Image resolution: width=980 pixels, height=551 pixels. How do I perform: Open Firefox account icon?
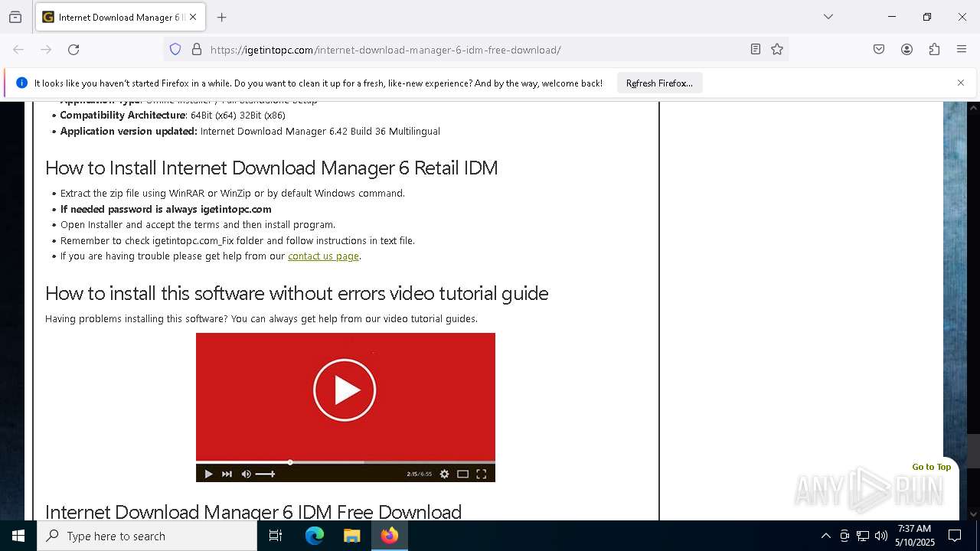906,50
